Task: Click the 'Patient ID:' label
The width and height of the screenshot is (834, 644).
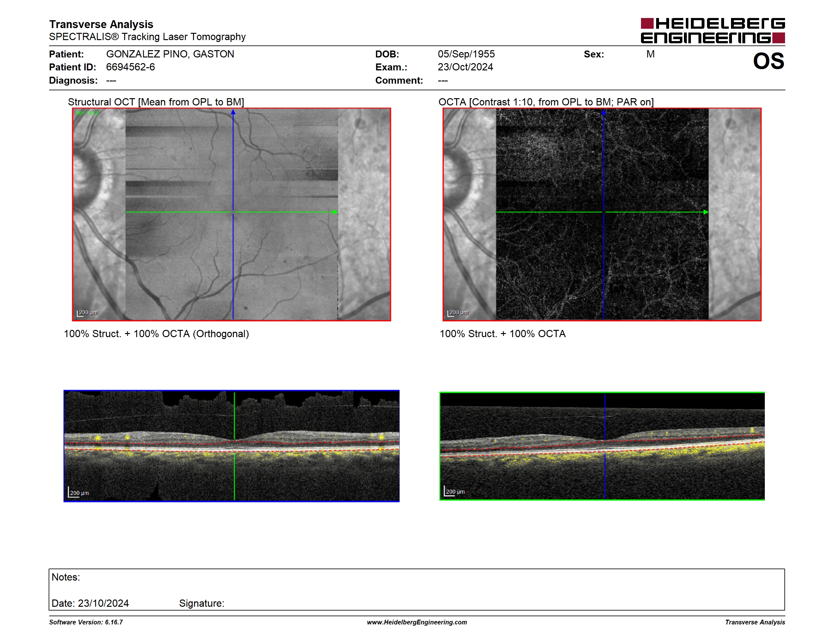Action: (73, 67)
